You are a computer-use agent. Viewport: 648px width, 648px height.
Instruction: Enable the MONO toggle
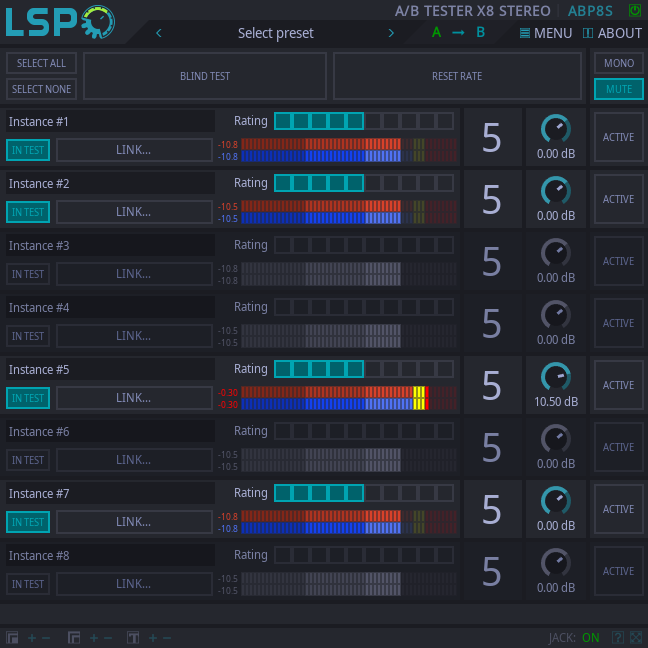618,63
